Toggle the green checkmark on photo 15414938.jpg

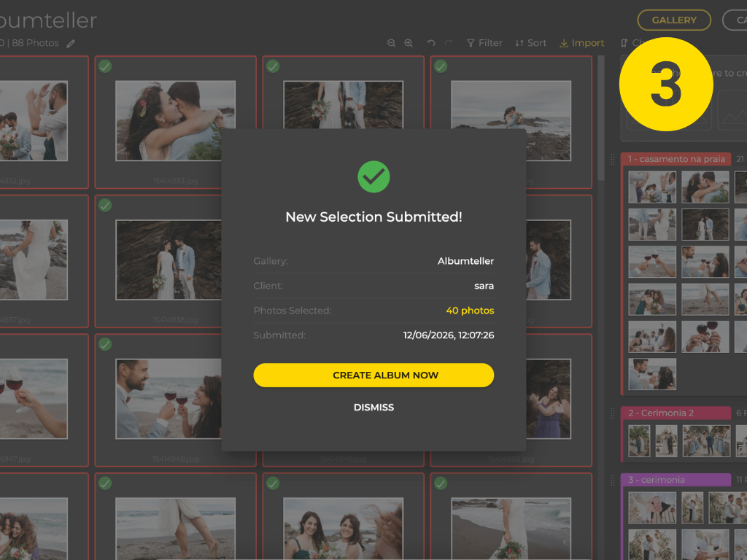point(105,205)
